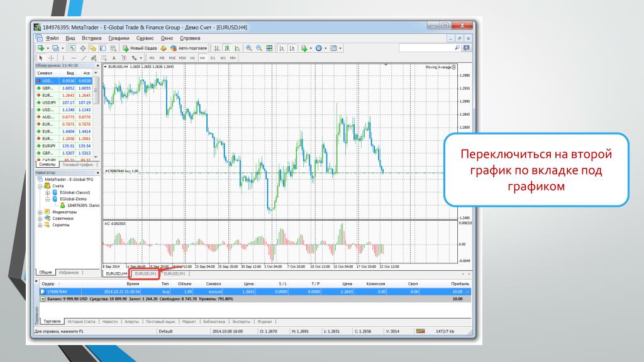Open the Журнал terminal tab
The image size is (644, 362).
(265, 322)
